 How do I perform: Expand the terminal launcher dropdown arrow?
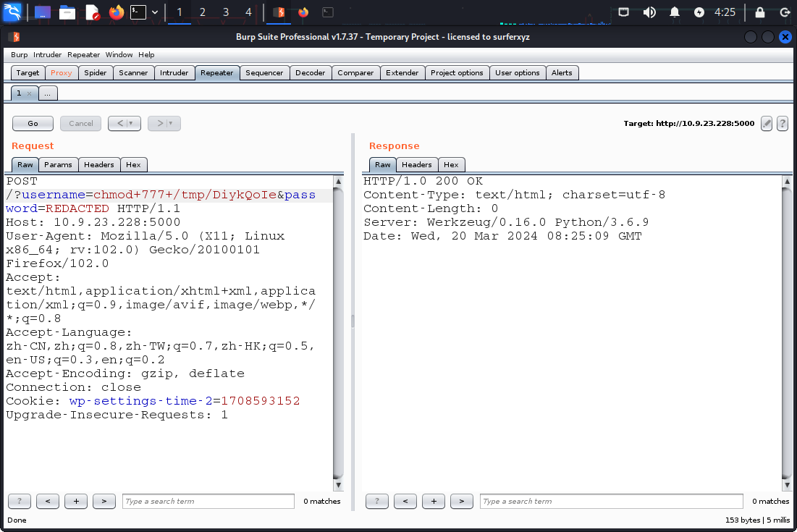(154, 12)
